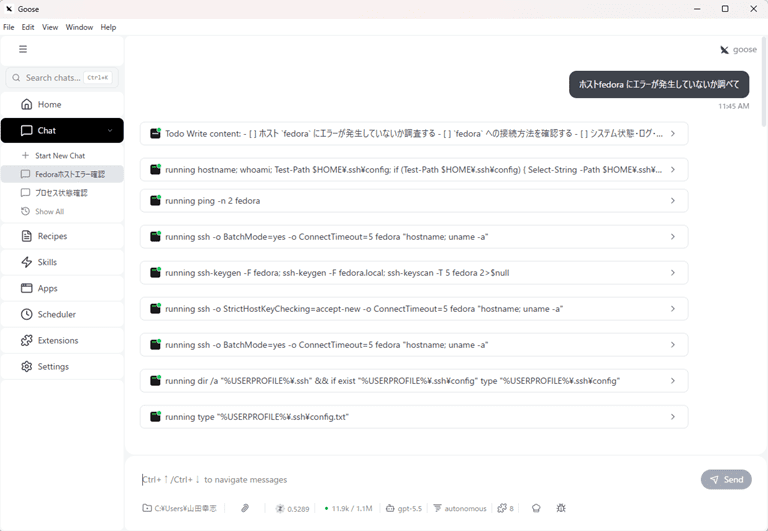This screenshot has height=531, width=768.
Task: Start New Chat
Action: pyautogui.click(x=62, y=155)
